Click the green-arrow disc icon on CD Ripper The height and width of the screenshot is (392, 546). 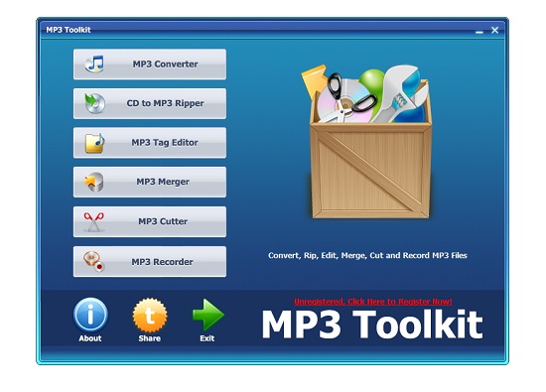coord(94,103)
